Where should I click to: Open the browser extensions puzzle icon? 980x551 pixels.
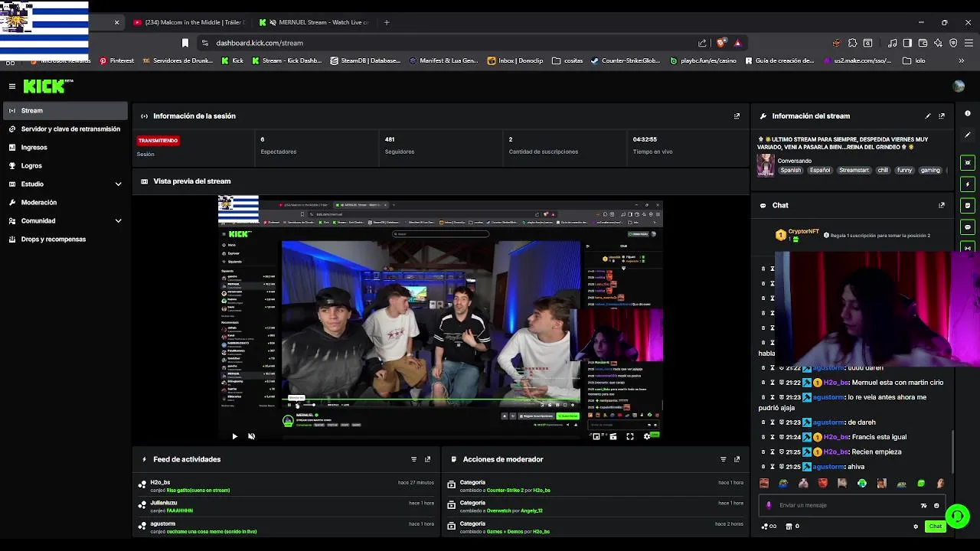tap(852, 43)
